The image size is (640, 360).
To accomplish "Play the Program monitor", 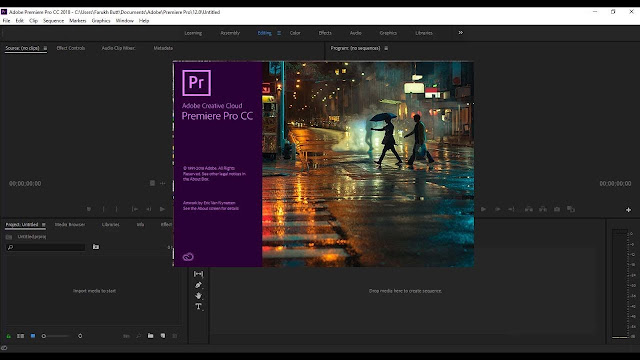I will click(x=483, y=209).
